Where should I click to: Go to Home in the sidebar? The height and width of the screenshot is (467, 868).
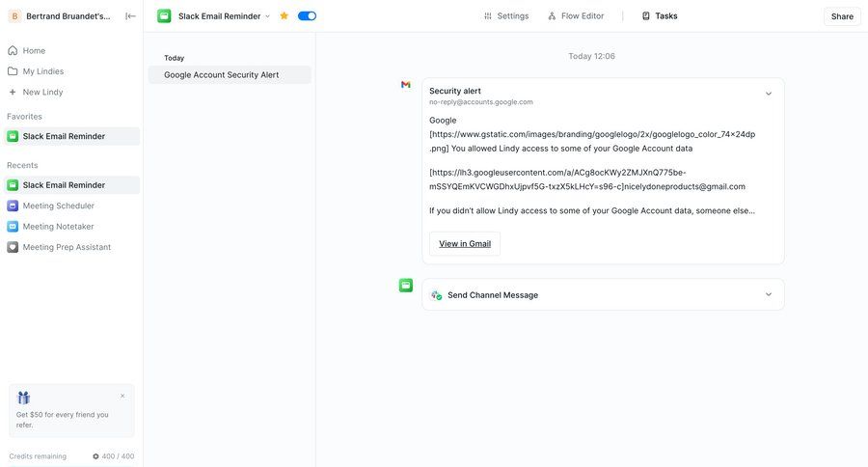coord(71,50)
